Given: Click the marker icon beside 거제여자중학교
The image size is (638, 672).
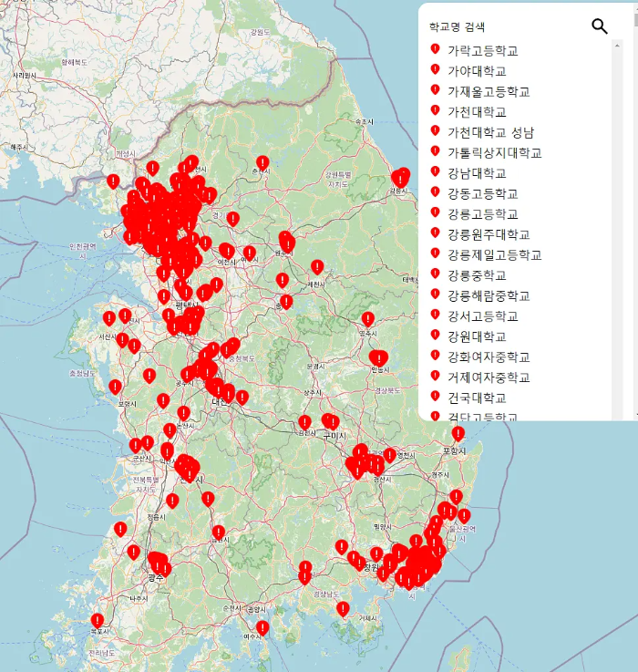Looking at the screenshot, I should [x=435, y=376].
